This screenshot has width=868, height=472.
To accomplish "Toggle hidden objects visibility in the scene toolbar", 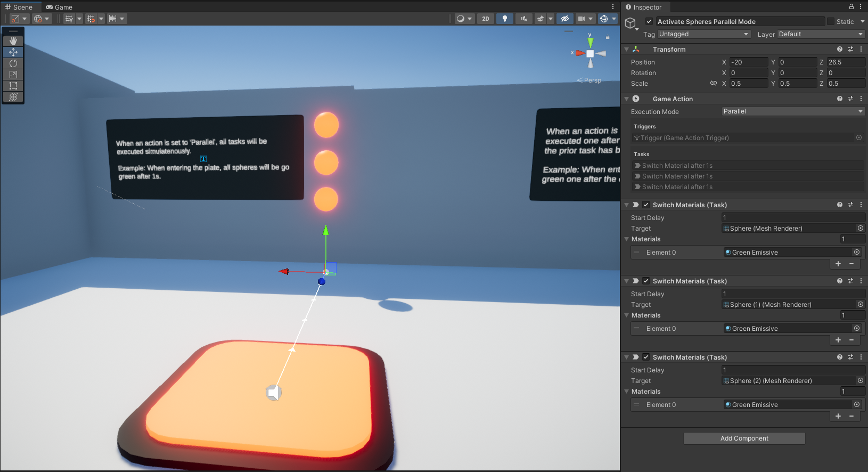I will click(564, 19).
